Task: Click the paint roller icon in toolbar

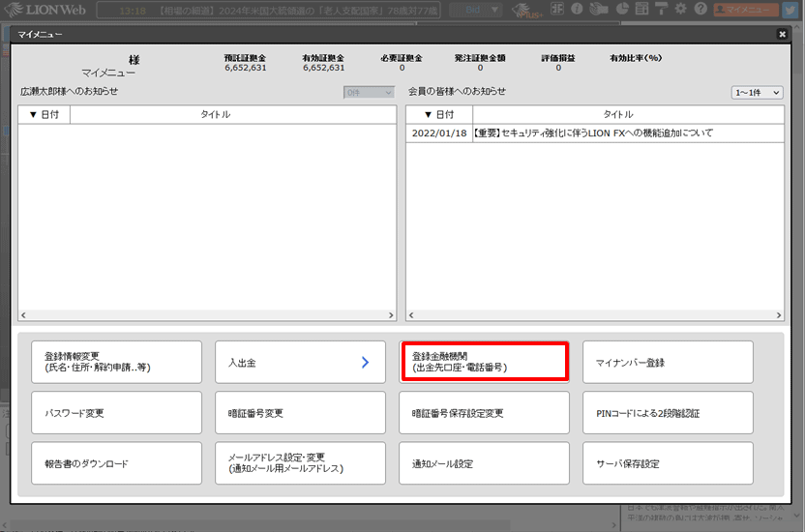Action: tap(661, 8)
